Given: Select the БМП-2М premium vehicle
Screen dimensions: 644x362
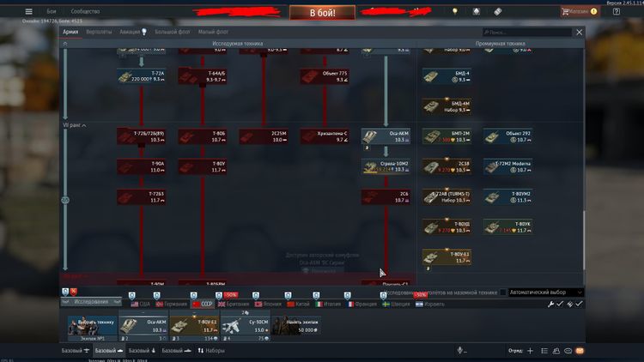Looking at the screenshot, I should [x=444, y=136].
